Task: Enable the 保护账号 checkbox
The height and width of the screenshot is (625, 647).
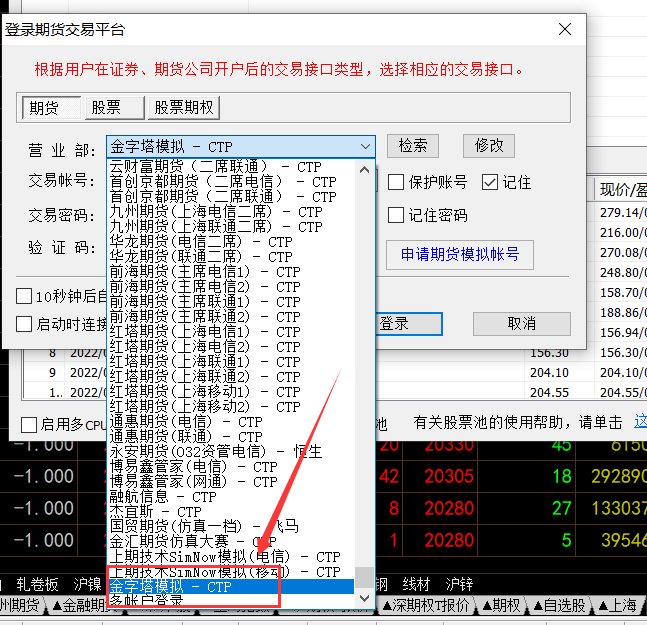Action: click(396, 182)
